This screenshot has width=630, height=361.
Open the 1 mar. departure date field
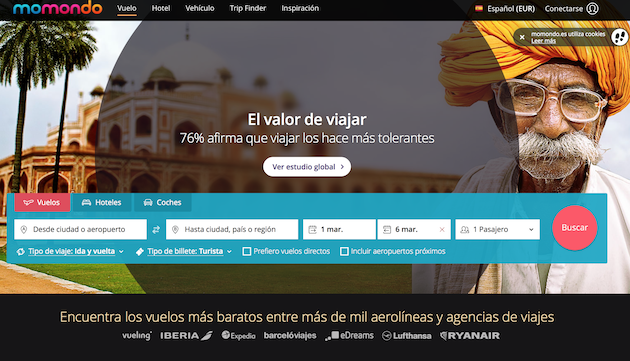point(340,230)
